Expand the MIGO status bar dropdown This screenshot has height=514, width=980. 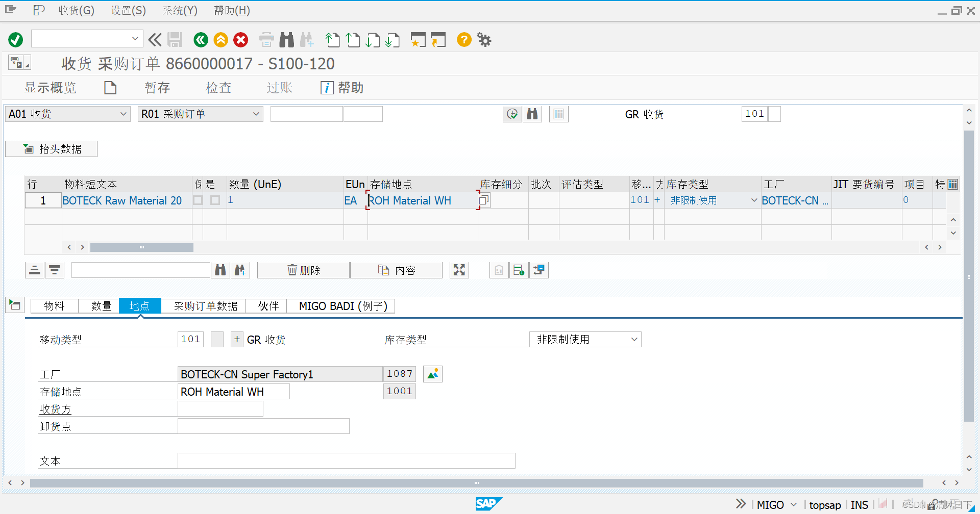tap(794, 505)
